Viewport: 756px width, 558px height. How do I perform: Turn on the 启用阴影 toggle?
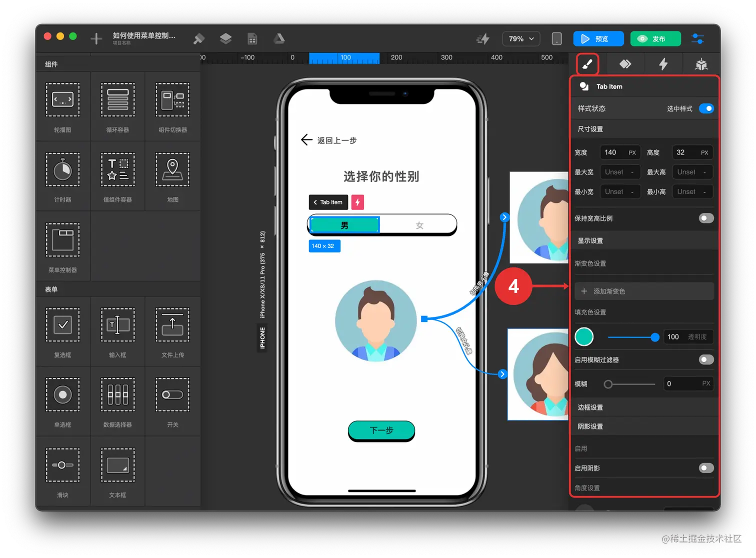point(706,468)
